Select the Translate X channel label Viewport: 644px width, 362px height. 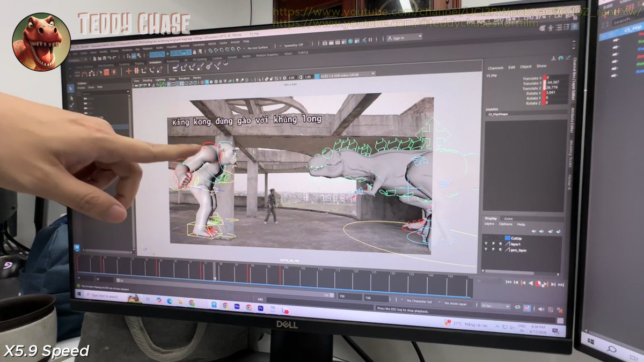tap(532, 78)
